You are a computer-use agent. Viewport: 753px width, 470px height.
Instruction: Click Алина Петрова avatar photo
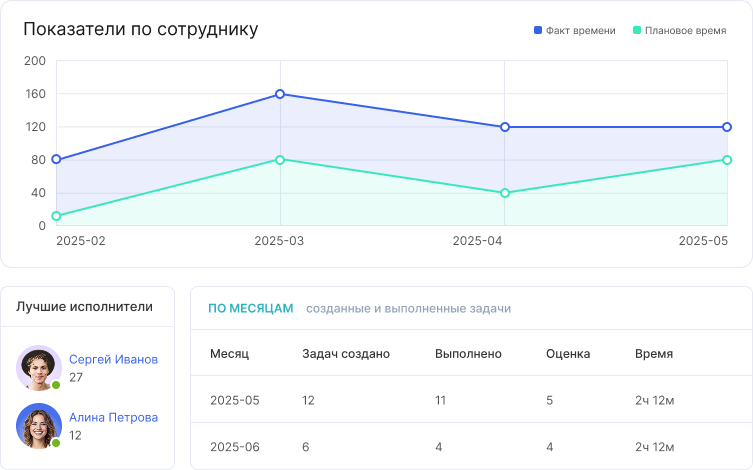click(x=39, y=425)
